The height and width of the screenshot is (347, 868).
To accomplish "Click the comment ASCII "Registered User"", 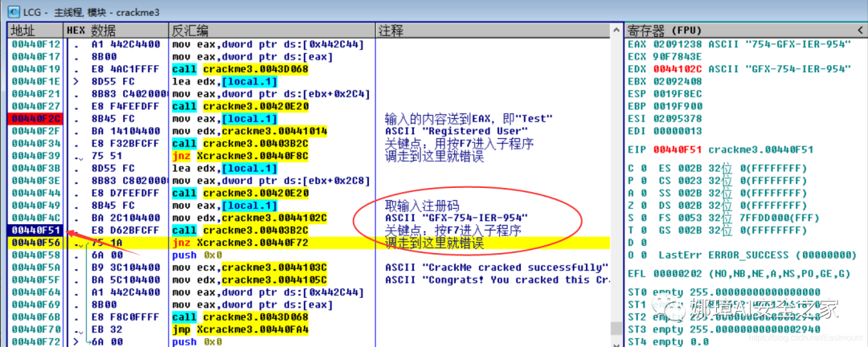I will (x=457, y=131).
